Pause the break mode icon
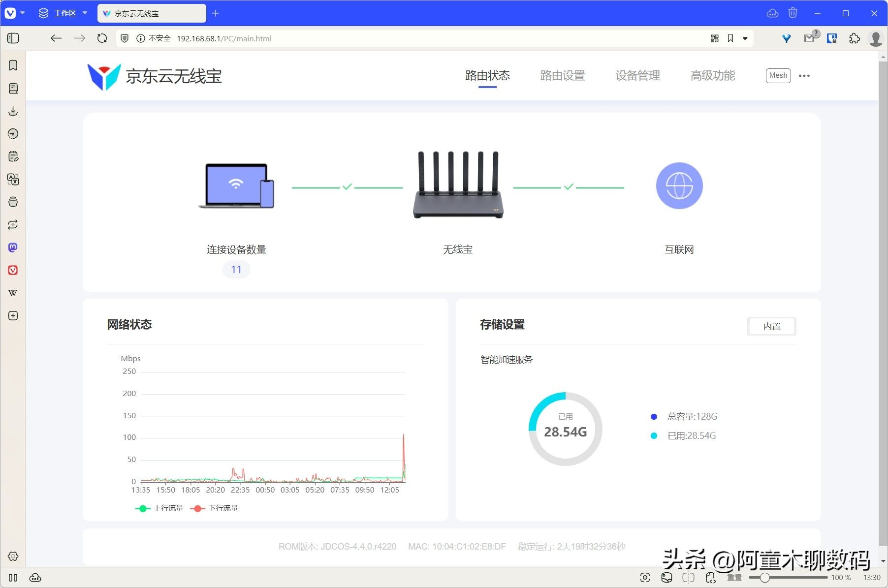Image resolution: width=888 pixels, height=588 pixels. click(13, 578)
